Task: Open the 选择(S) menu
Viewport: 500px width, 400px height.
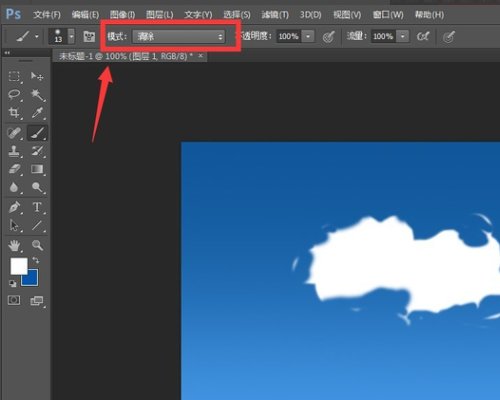Action: point(237,15)
